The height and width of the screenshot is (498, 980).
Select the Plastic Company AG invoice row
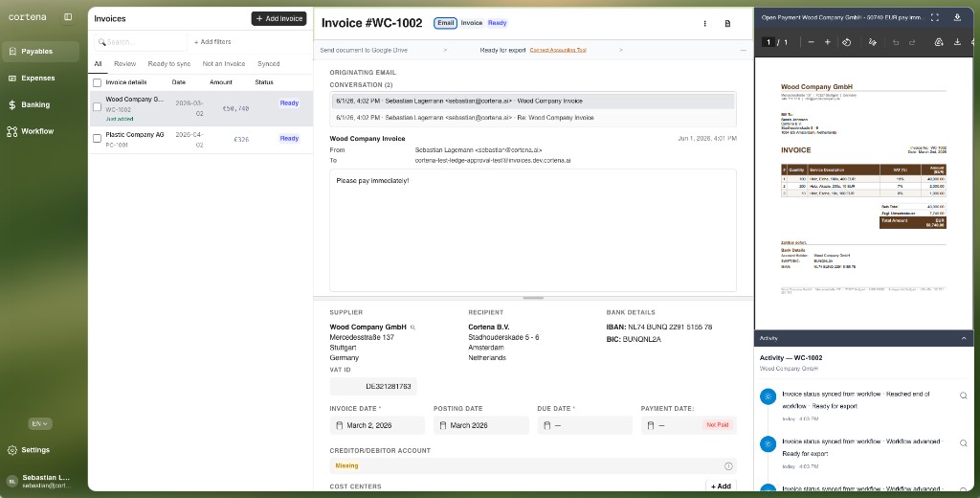[200, 140]
